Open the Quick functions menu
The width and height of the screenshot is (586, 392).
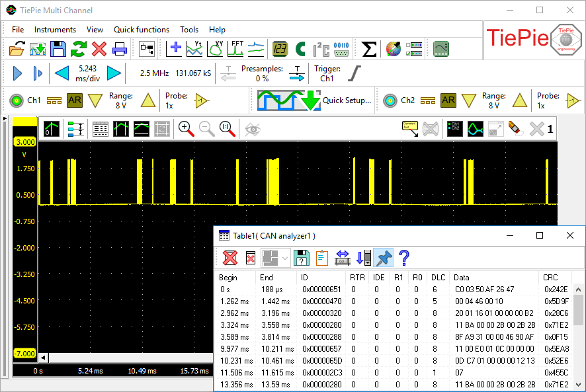point(142,30)
